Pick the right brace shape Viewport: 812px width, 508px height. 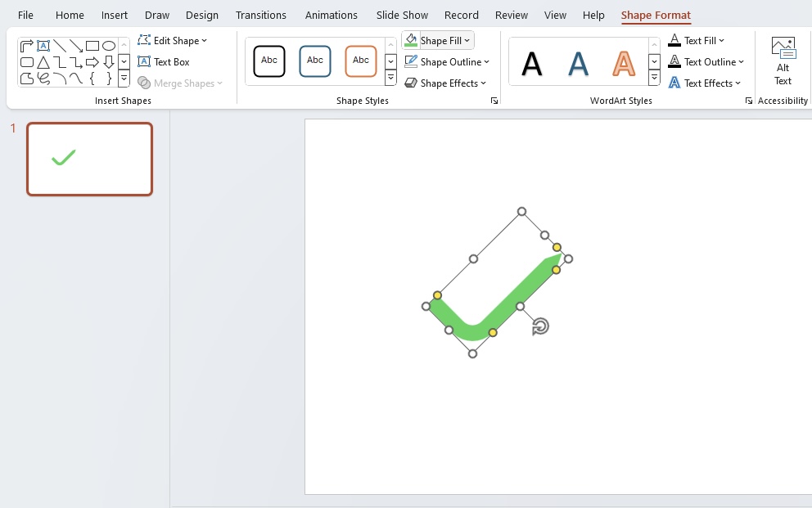click(109, 79)
